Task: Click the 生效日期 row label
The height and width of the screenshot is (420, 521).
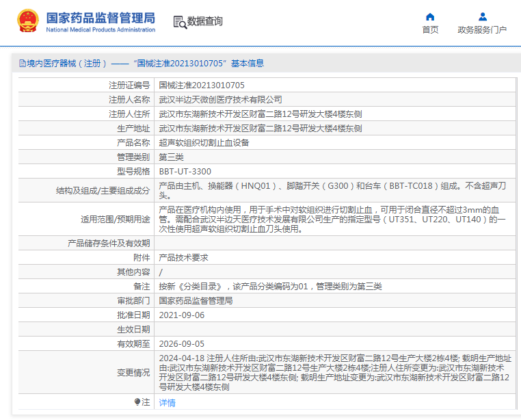Action: 133,330
